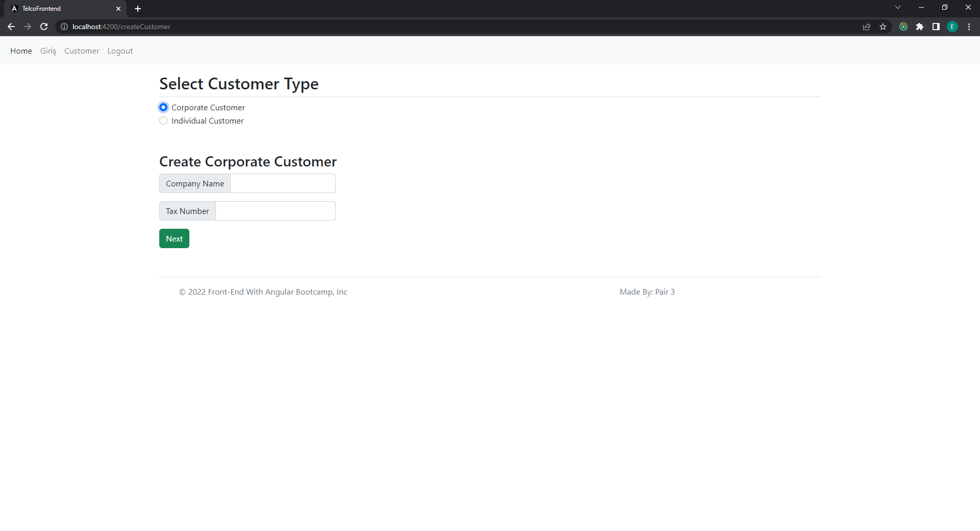Click the back navigation arrow
The image size is (980, 531).
pyautogui.click(x=11, y=27)
